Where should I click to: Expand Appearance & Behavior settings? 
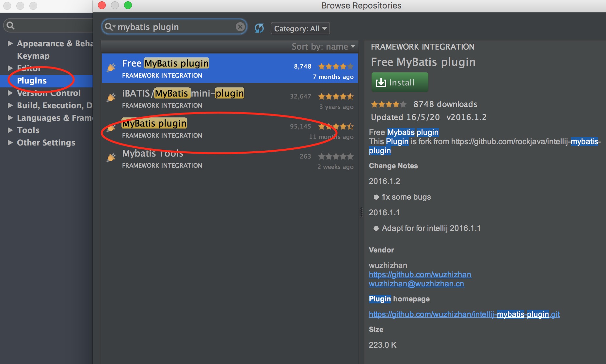10,43
